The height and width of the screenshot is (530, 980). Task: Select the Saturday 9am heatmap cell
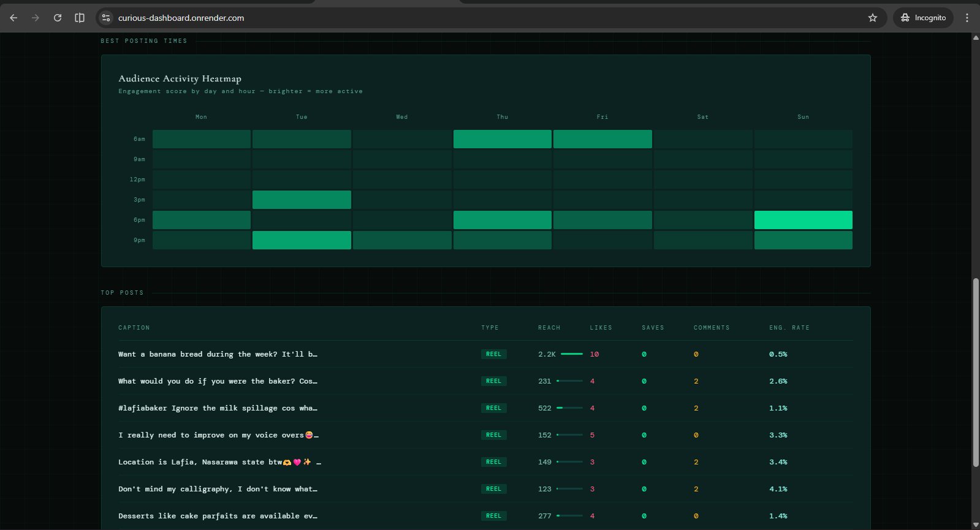(x=703, y=159)
